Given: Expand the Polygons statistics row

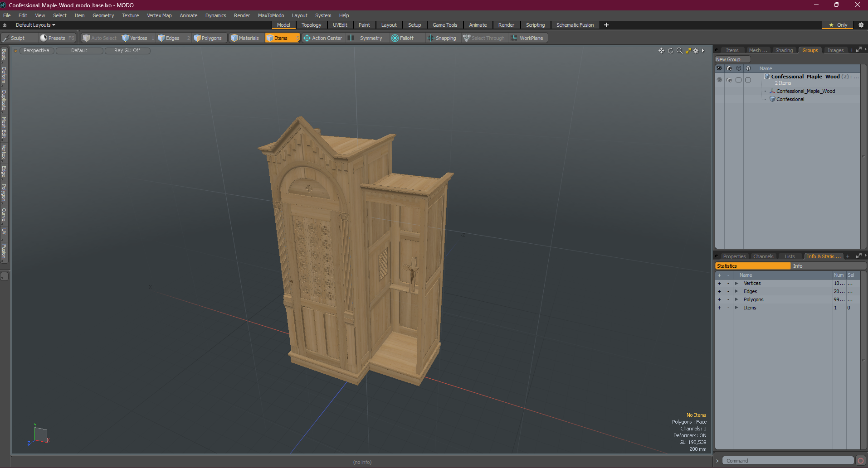Looking at the screenshot, I should (736, 299).
